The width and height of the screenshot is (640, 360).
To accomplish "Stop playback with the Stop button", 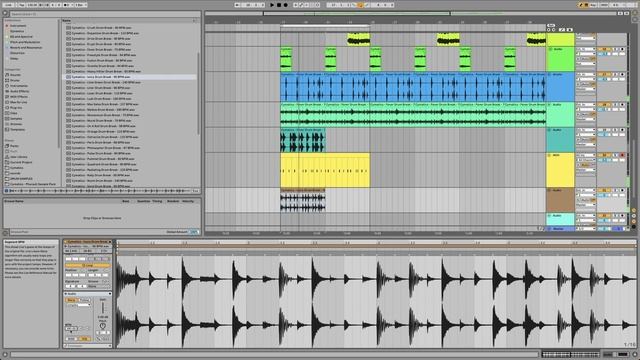I will point(279,5).
